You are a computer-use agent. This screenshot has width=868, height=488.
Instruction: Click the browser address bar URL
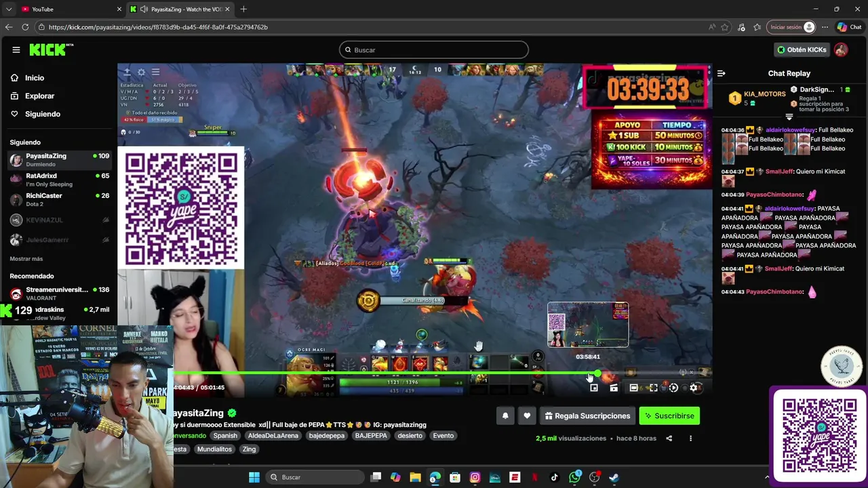(158, 27)
